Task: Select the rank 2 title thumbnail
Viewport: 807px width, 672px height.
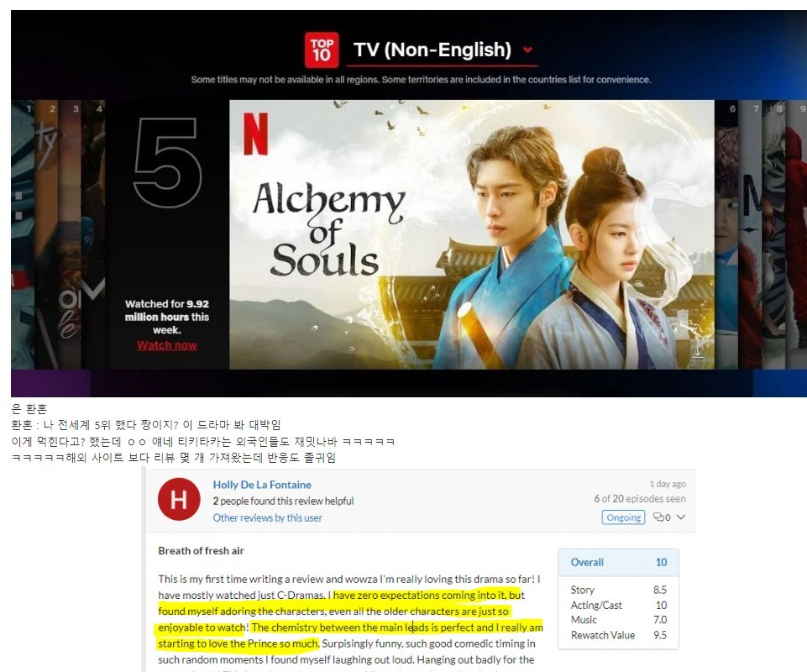Action: 46,235
